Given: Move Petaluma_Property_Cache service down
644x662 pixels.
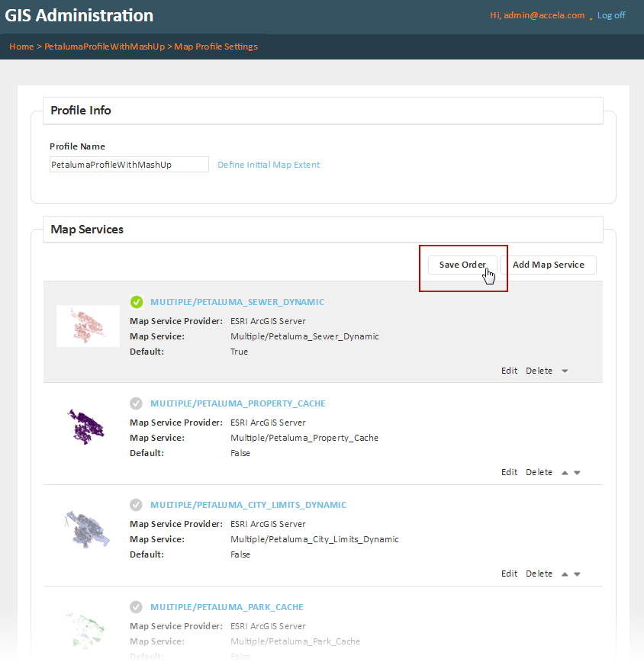Looking at the screenshot, I should click(577, 473).
